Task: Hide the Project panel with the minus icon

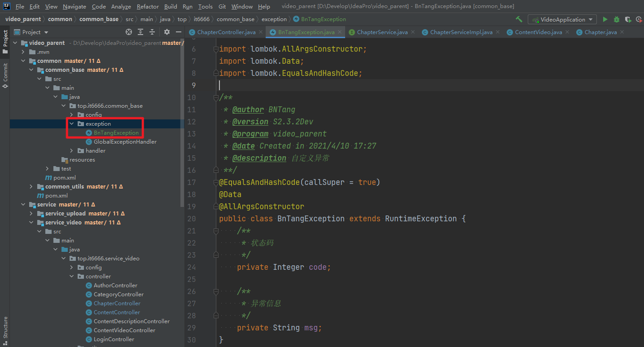Action: [x=179, y=32]
